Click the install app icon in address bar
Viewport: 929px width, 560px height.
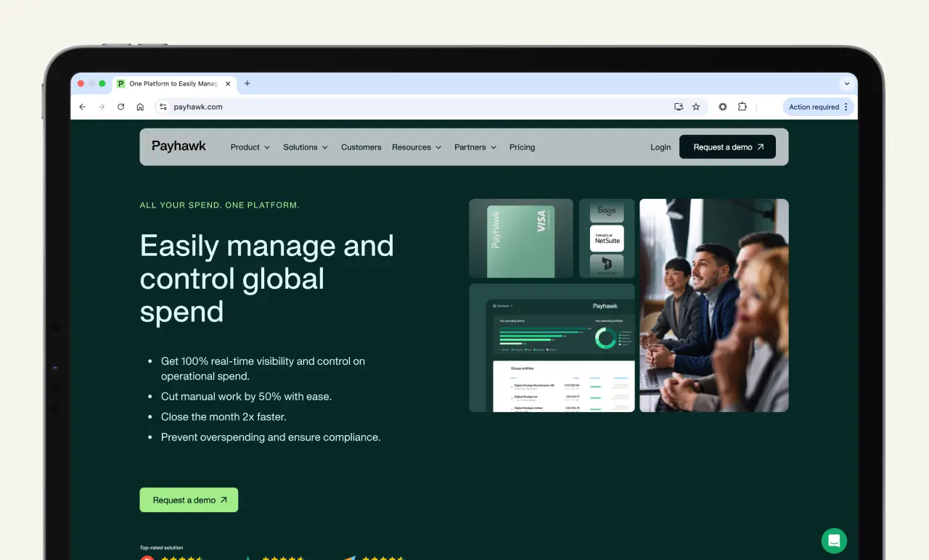point(679,107)
